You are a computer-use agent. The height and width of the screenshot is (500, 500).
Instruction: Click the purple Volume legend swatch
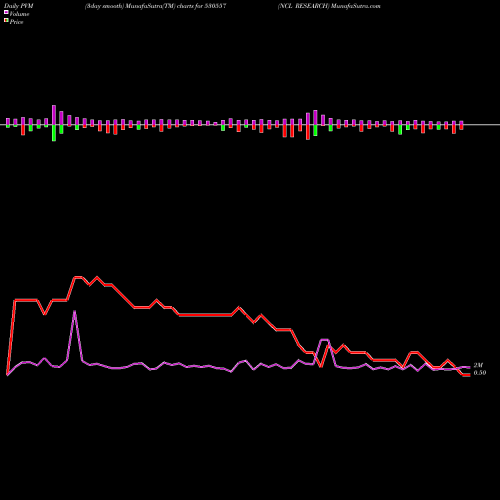point(6,12)
